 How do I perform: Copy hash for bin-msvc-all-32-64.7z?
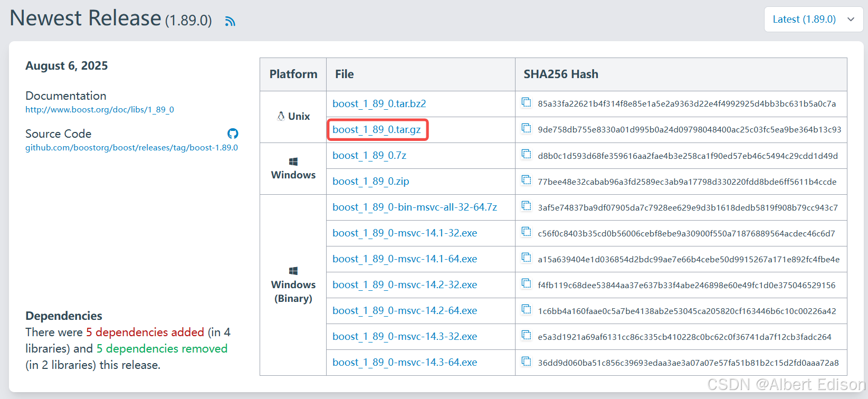pyautogui.click(x=526, y=206)
